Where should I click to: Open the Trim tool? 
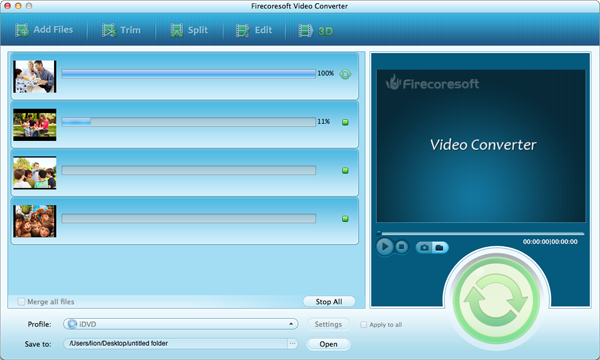pyautogui.click(x=121, y=30)
